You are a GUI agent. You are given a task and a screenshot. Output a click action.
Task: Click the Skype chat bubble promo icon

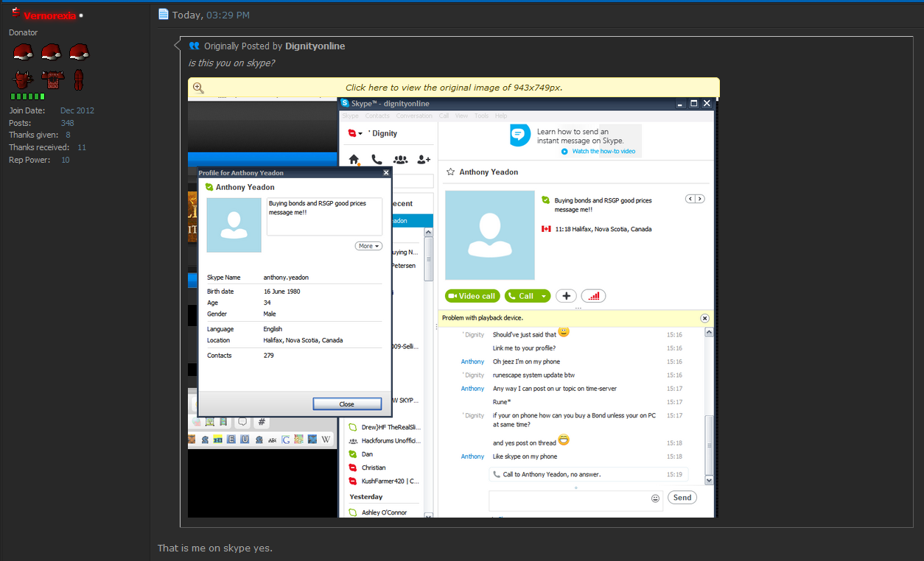[520, 135]
